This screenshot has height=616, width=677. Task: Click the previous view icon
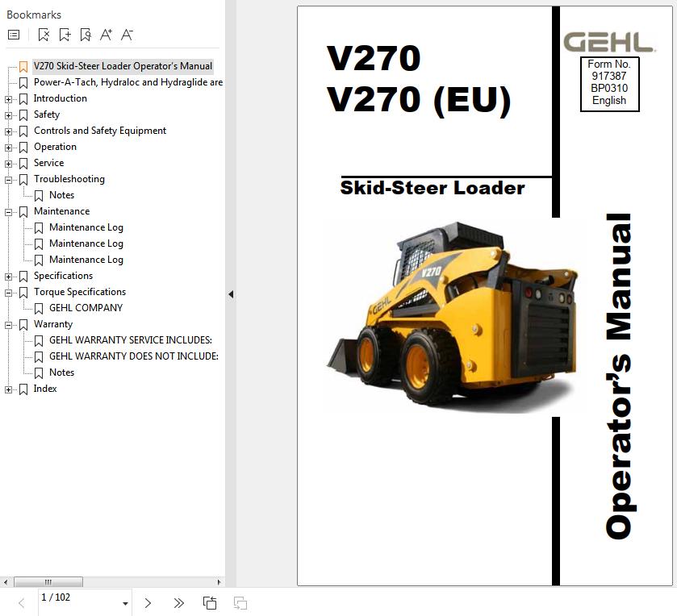210,603
